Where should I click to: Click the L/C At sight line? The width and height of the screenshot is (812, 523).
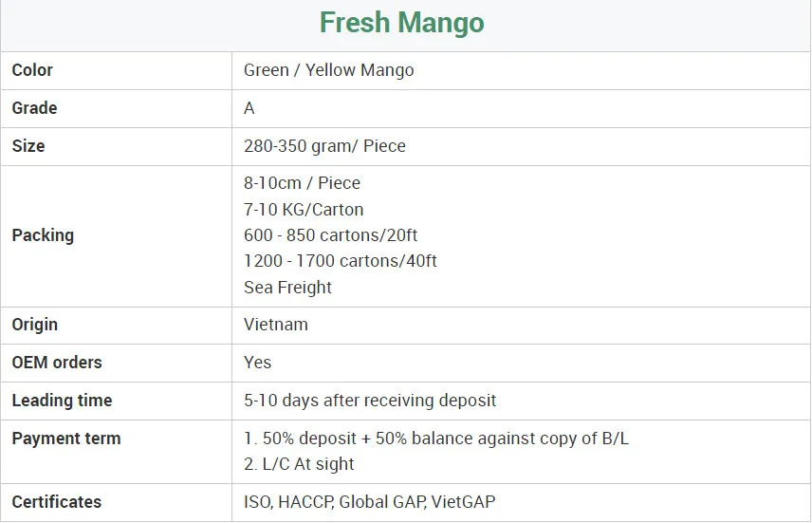299,464
